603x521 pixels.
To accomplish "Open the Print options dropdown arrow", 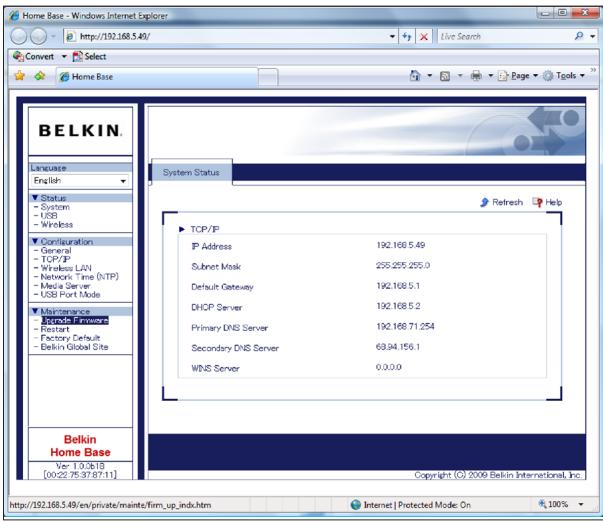I will [x=491, y=76].
